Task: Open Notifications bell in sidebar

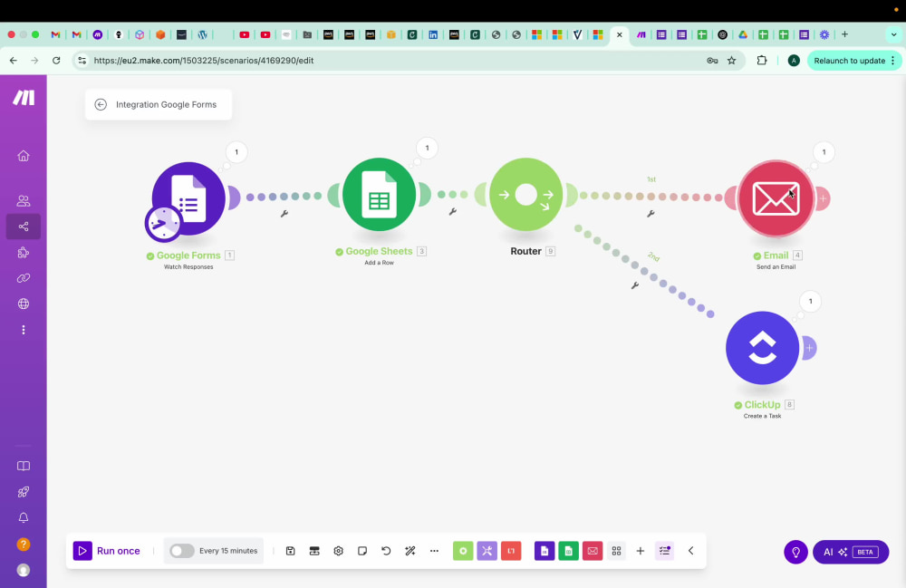Action: 24,518
